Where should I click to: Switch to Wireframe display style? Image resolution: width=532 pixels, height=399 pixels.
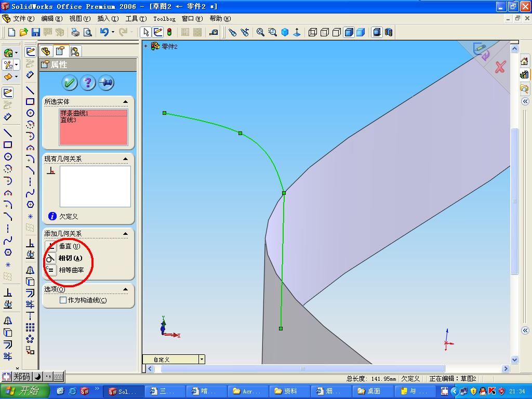click(x=312, y=32)
